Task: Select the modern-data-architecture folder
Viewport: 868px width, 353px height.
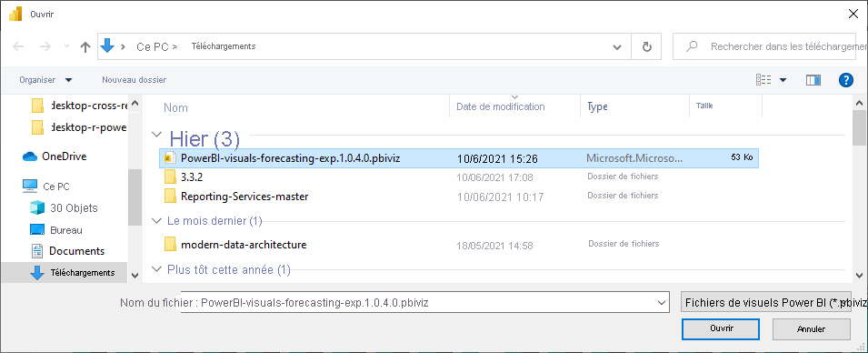Action: [244, 245]
